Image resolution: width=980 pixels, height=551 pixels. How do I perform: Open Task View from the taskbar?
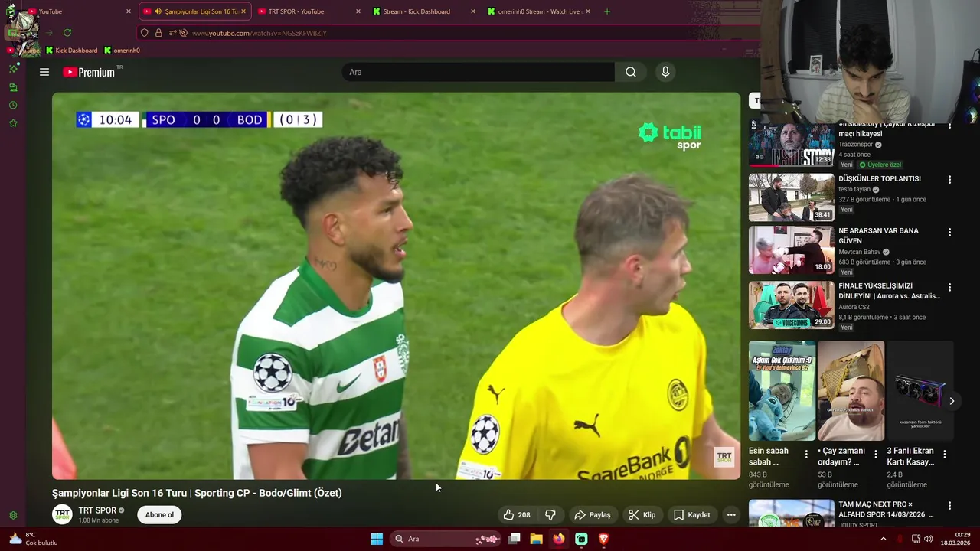coord(514,539)
